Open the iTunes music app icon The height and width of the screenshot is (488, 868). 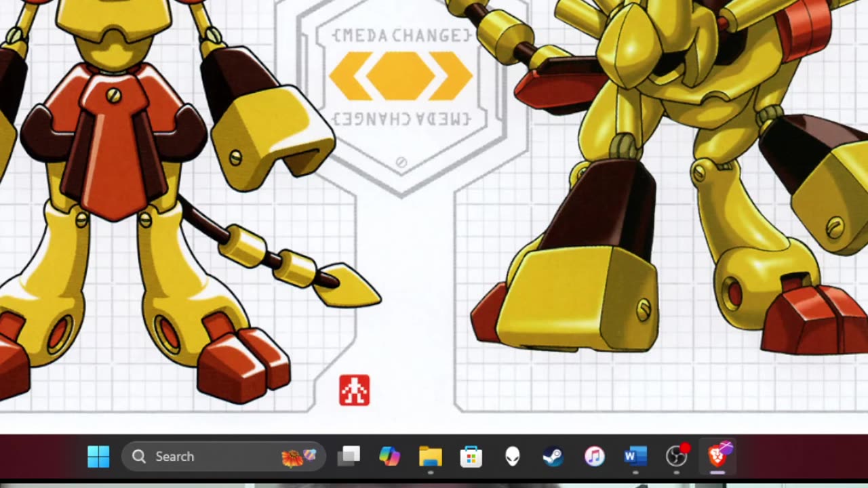point(595,457)
